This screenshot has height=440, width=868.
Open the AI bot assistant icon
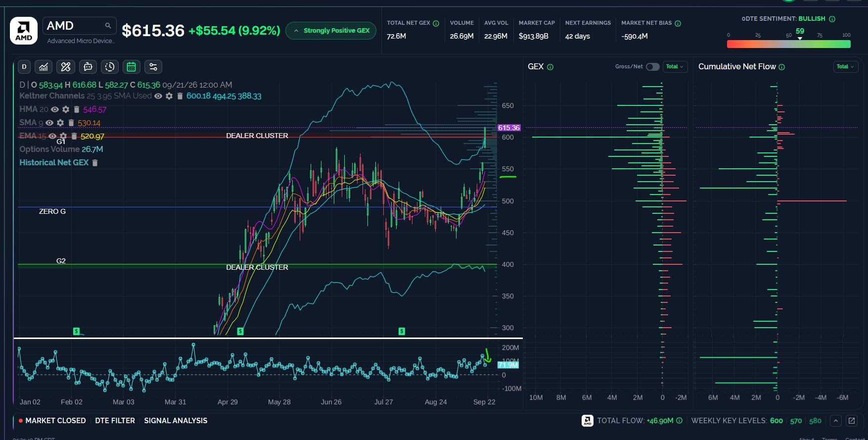point(88,67)
